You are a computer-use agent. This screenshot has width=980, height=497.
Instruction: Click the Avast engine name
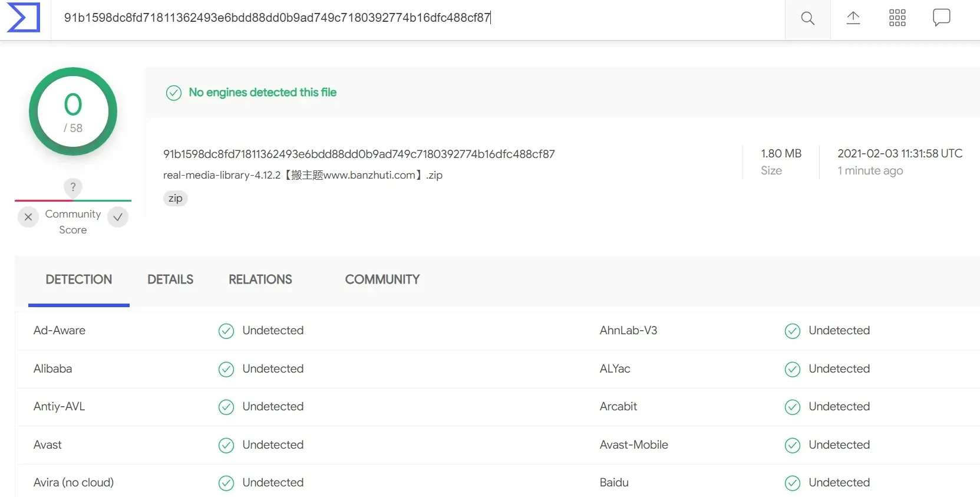pyautogui.click(x=48, y=445)
